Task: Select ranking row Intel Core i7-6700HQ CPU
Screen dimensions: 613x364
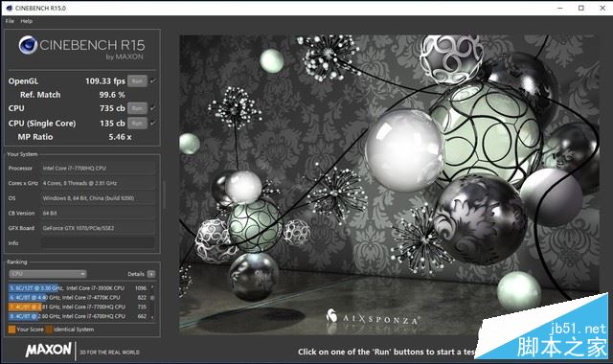Action: [78, 316]
